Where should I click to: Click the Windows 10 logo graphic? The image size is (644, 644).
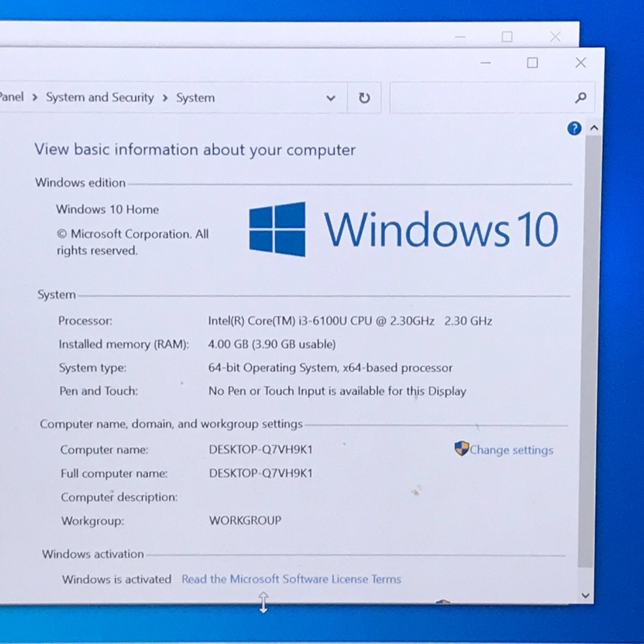(x=402, y=230)
